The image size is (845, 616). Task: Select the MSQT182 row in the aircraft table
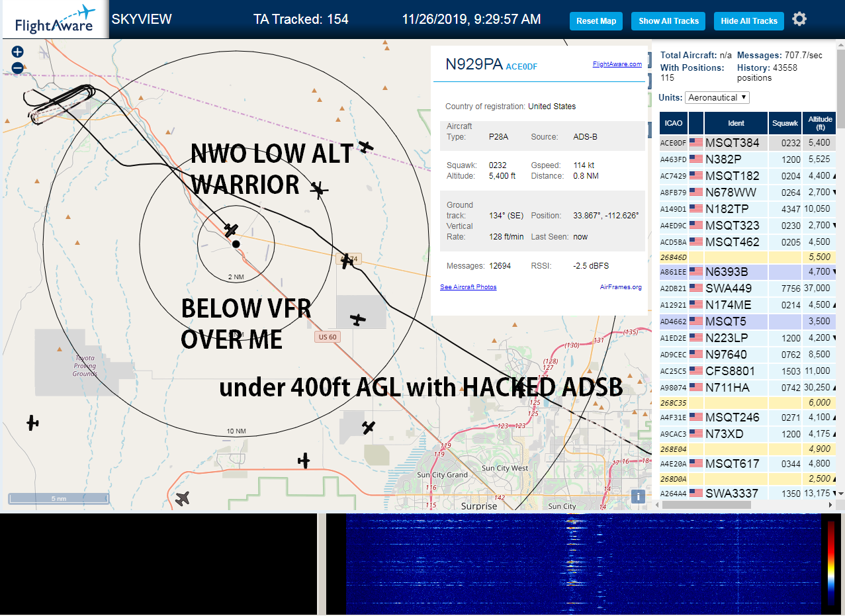(748, 176)
